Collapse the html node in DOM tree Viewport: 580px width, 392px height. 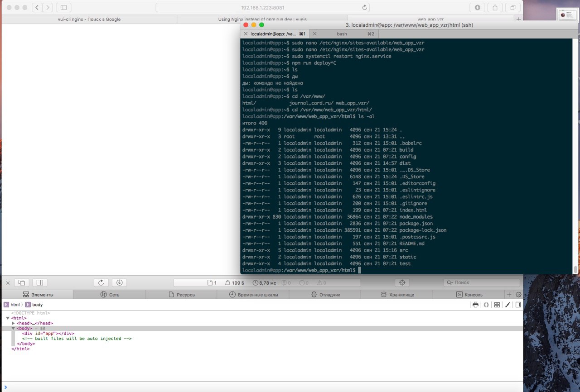pos(8,318)
